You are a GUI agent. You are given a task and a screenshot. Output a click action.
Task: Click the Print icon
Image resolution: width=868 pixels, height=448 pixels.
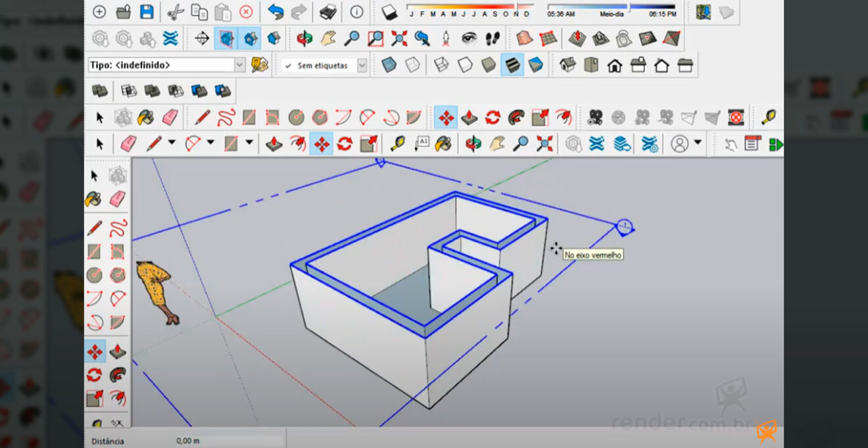[x=327, y=11]
